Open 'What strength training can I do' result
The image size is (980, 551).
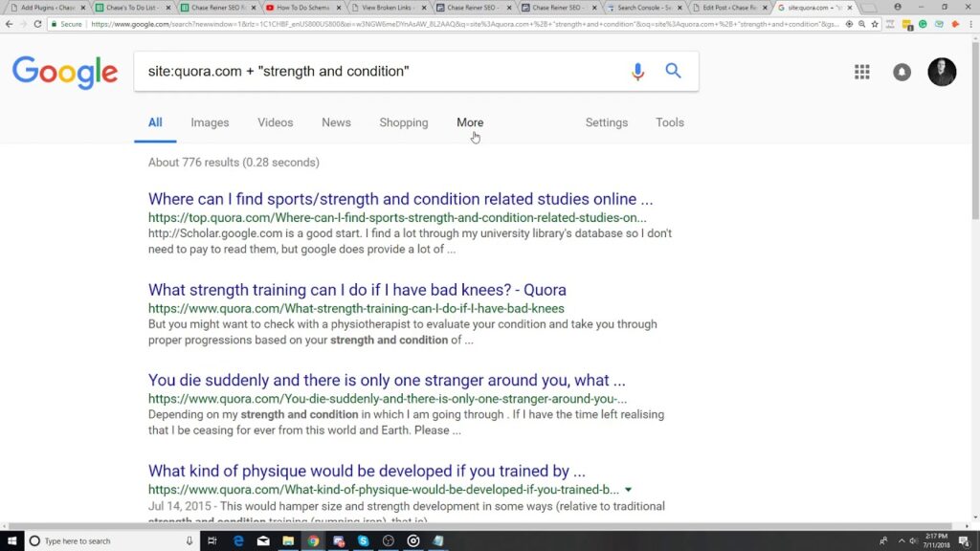point(357,290)
